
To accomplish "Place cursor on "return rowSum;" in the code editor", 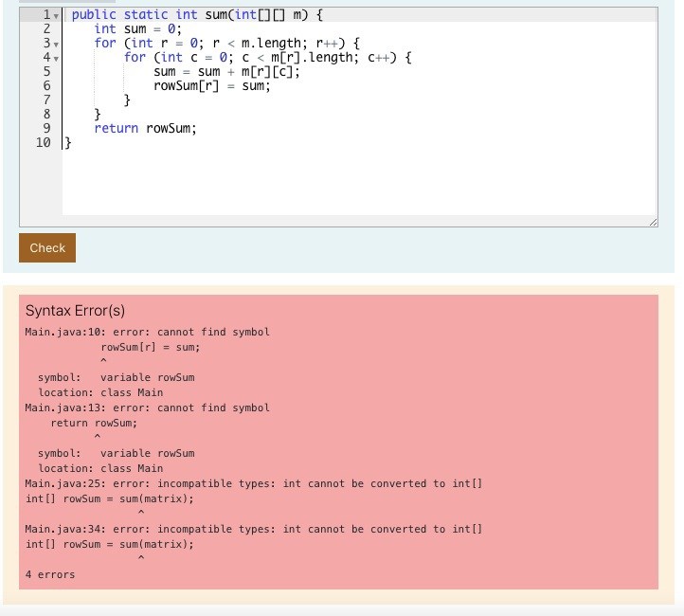I will pos(145,129).
